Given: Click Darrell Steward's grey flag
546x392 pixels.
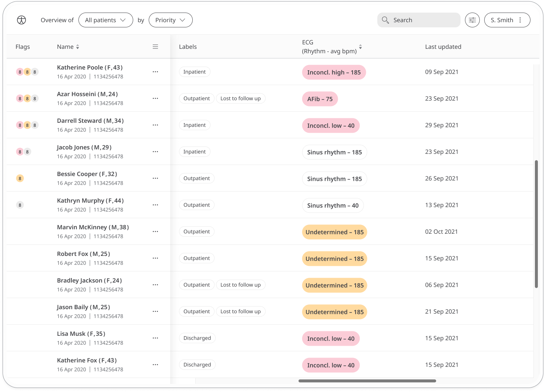Looking at the screenshot, I should (35, 125).
